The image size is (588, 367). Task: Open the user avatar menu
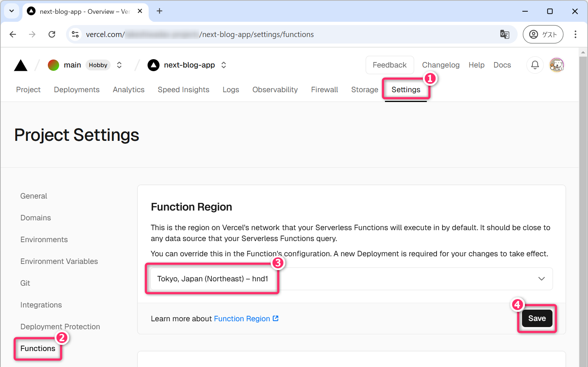point(556,65)
